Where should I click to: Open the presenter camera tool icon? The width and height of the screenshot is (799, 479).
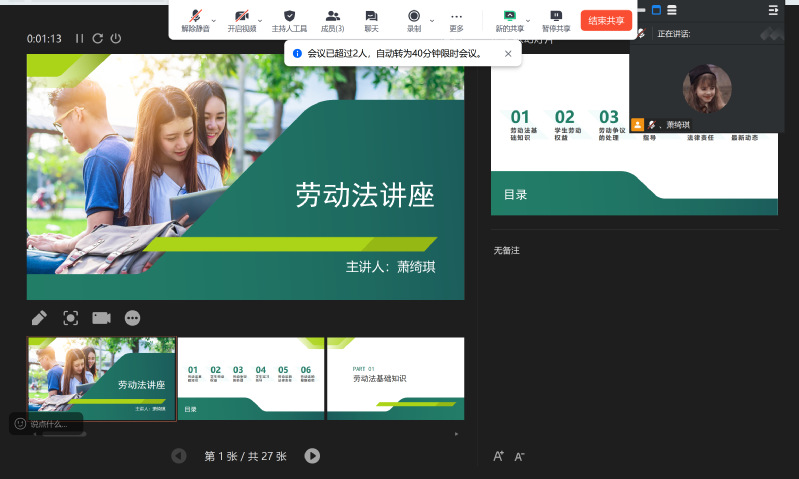[x=101, y=318]
